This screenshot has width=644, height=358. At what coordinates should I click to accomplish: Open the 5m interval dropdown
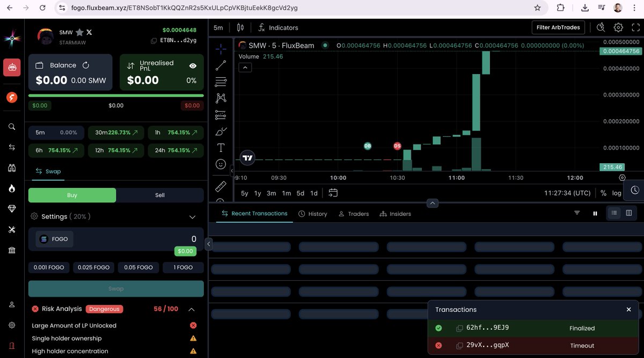click(x=218, y=27)
